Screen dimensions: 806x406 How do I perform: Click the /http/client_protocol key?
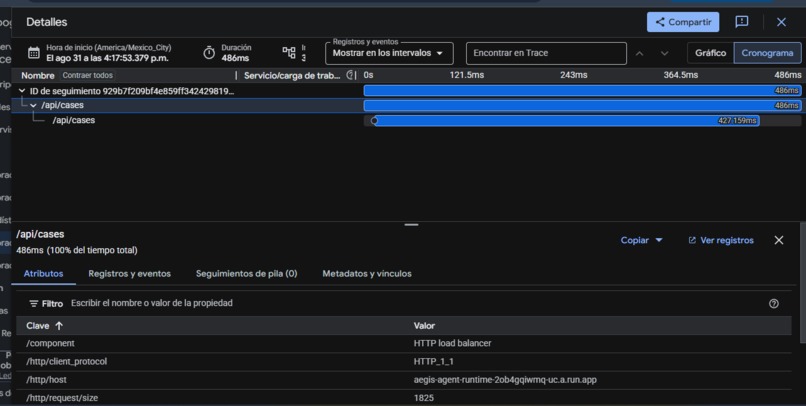coord(67,361)
